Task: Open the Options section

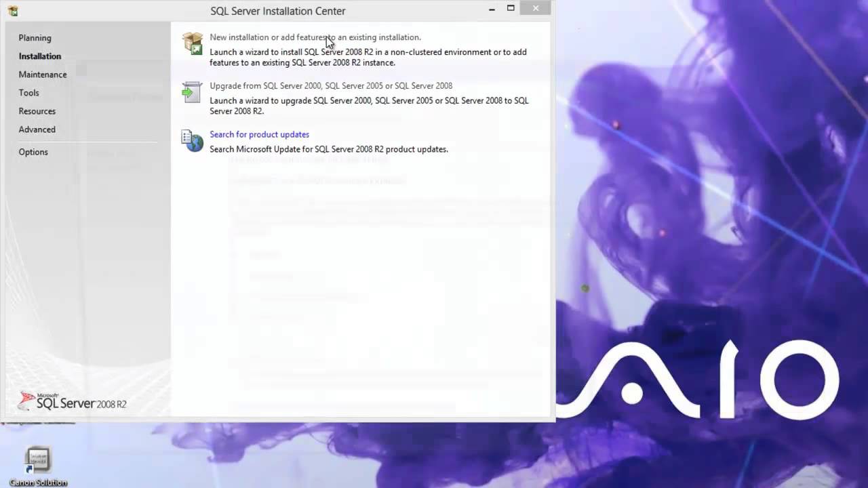Action: pos(33,152)
